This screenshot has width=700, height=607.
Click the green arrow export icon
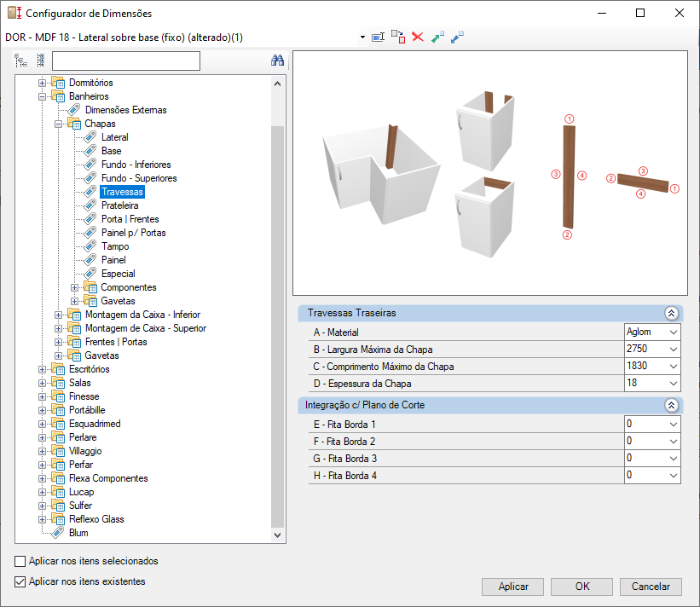click(x=437, y=37)
